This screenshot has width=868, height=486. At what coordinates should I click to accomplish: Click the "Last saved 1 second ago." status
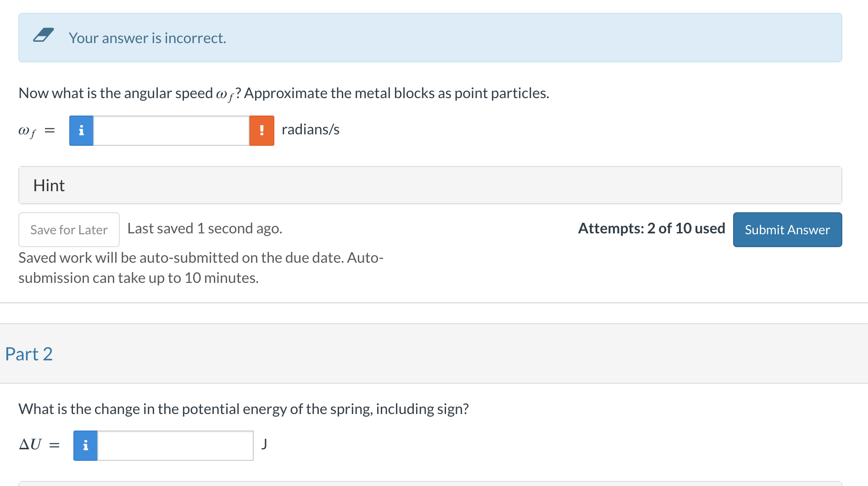coord(205,228)
